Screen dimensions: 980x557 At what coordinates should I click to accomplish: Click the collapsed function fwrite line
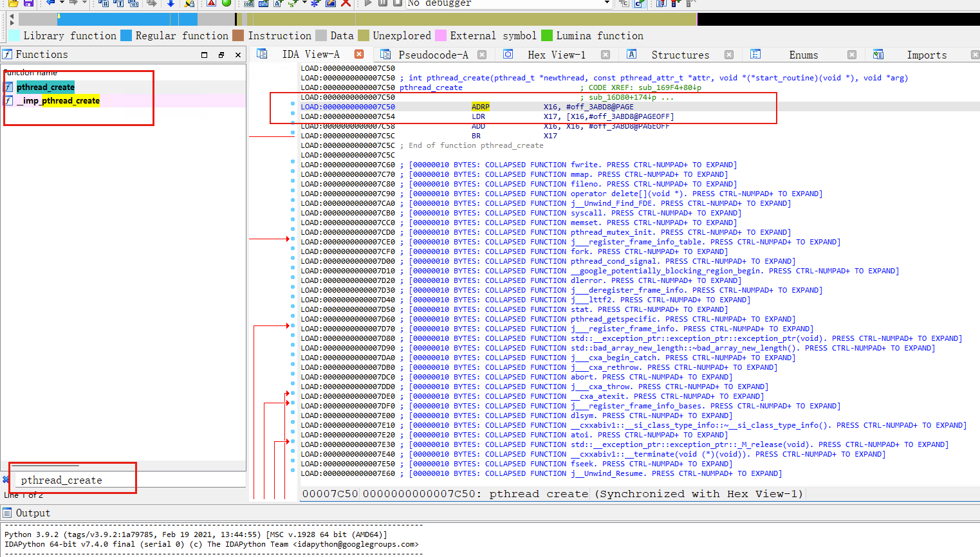573,165
